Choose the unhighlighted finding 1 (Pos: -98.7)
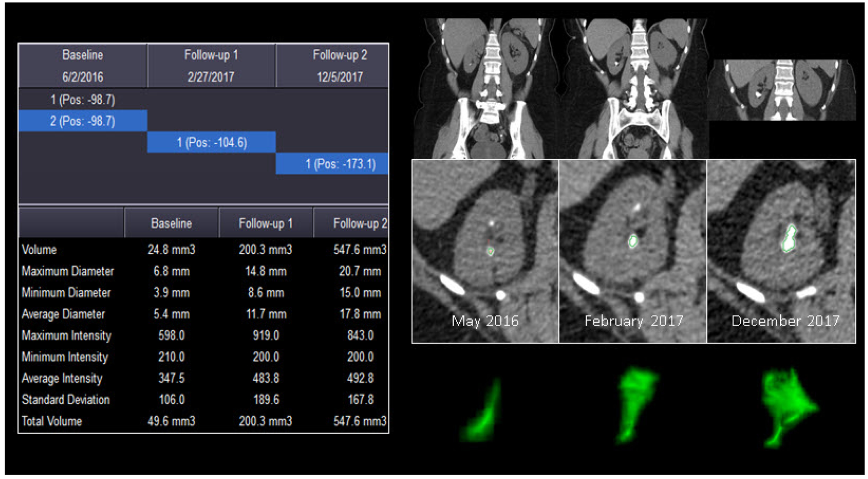This screenshot has height=479, width=868. pyautogui.click(x=82, y=100)
